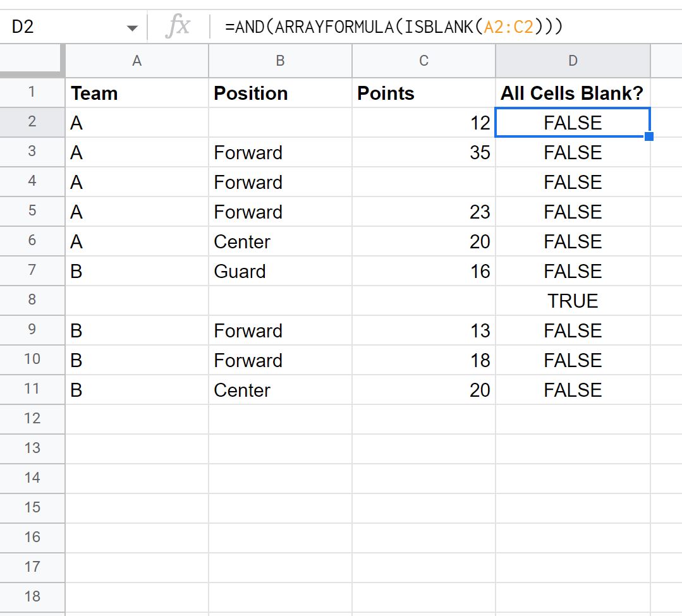Image resolution: width=682 pixels, height=616 pixels.
Task: Click the select-all corner box
Action: point(32,60)
